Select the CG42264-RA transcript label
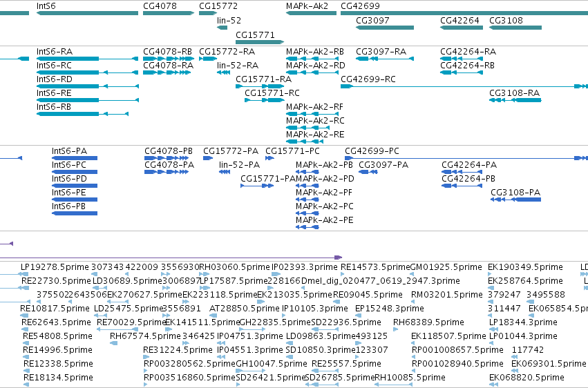 [468, 52]
